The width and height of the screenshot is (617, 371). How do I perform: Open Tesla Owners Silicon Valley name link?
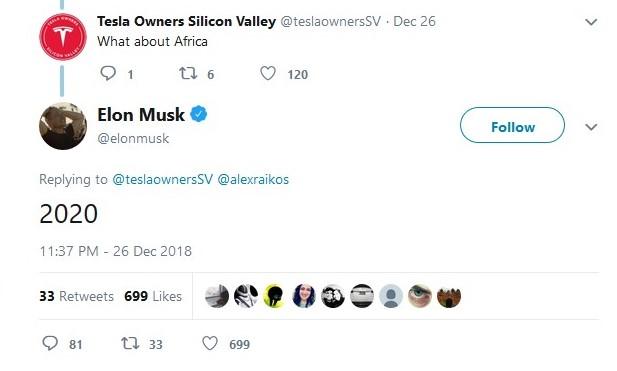[x=187, y=21]
